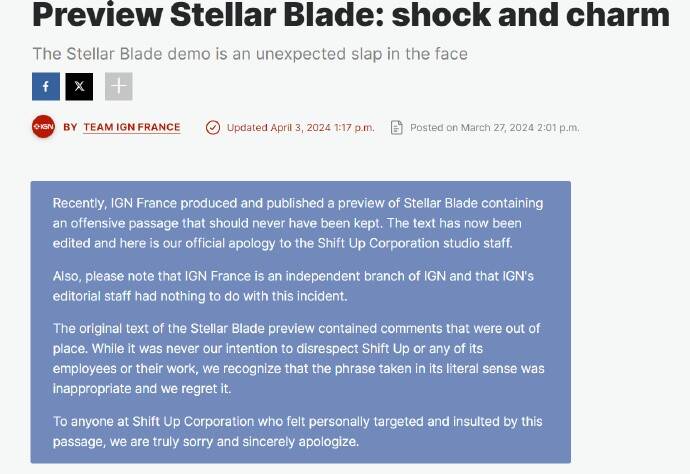Click the red updated-time icon
Viewport: 690px width, 474px height.
212,127
